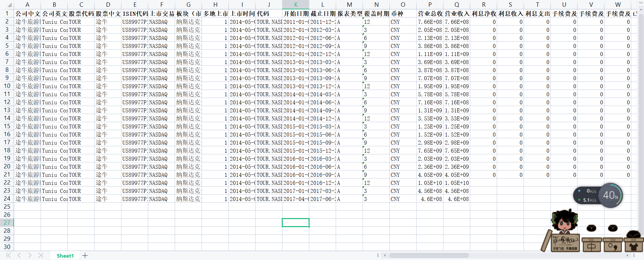The width and height of the screenshot is (644, 260).
Task: Toggle punctuation mode box in input widget
Action: pos(613,246)
